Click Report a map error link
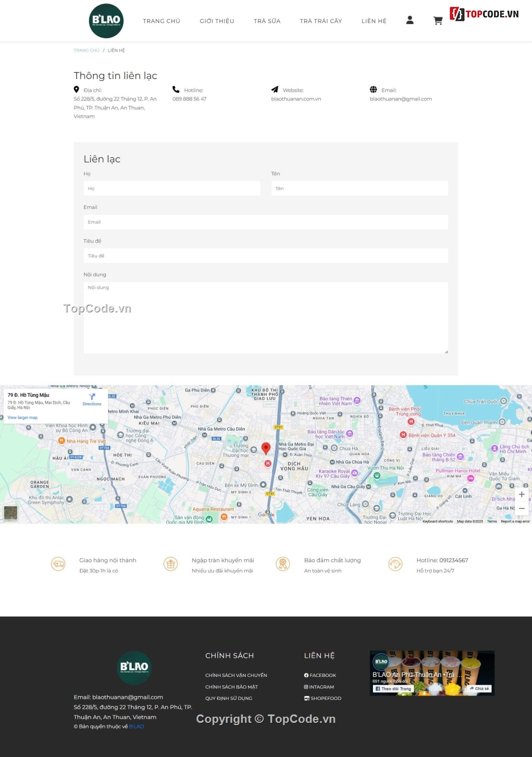 [x=515, y=521]
